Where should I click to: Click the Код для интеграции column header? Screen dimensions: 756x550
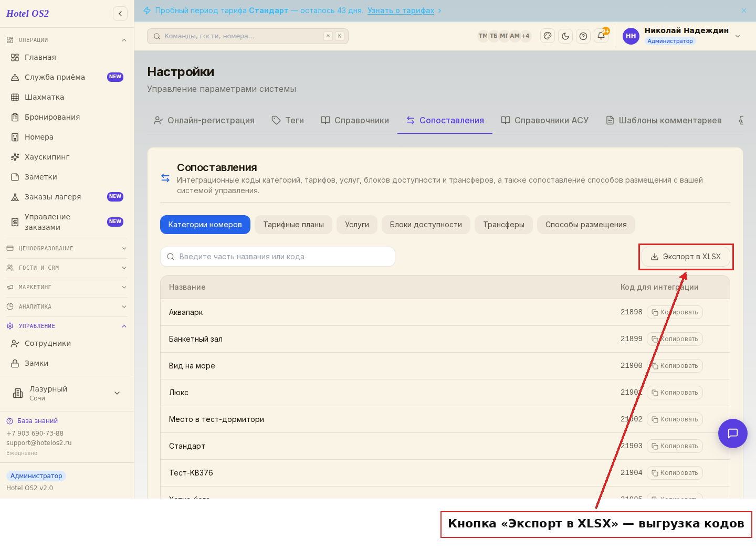(x=659, y=287)
